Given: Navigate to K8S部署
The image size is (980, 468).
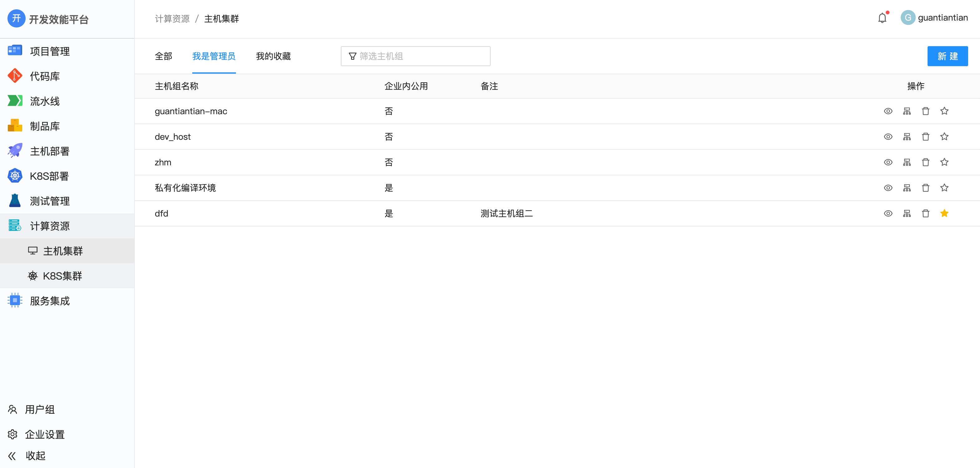Looking at the screenshot, I should [x=49, y=176].
